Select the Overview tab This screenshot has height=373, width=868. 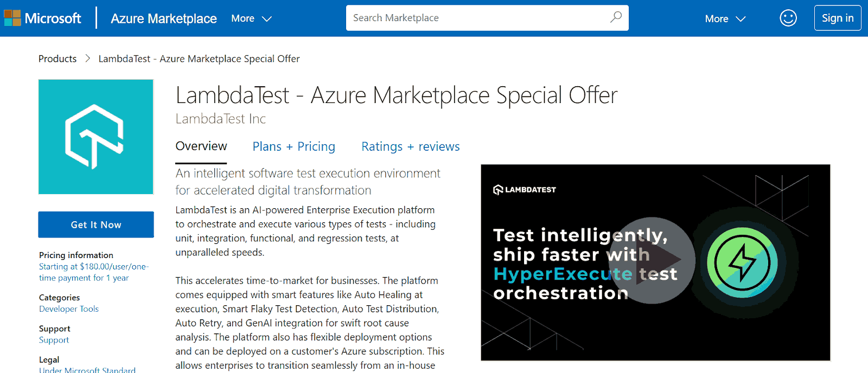pyautogui.click(x=201, y=146)
